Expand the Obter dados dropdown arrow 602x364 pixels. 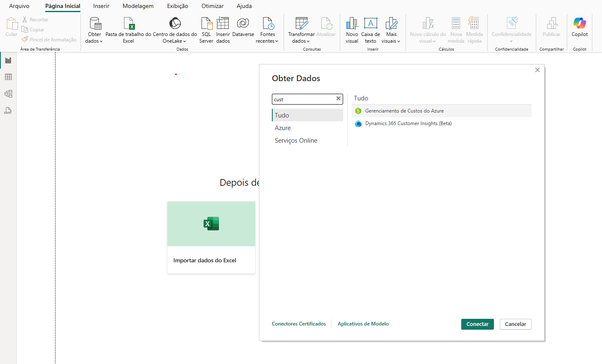pyautogui.click(x=101, y=41)
